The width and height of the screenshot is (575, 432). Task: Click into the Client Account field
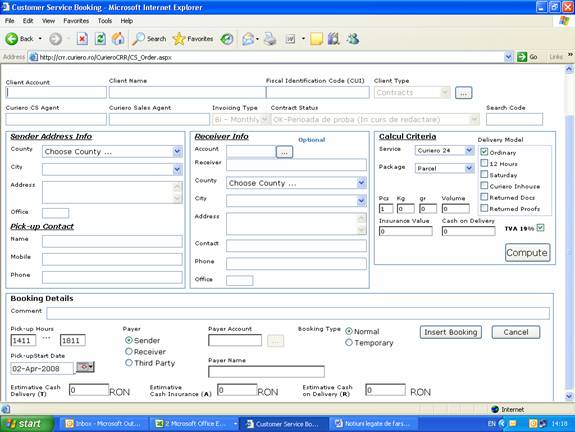[x=56, y=92]
